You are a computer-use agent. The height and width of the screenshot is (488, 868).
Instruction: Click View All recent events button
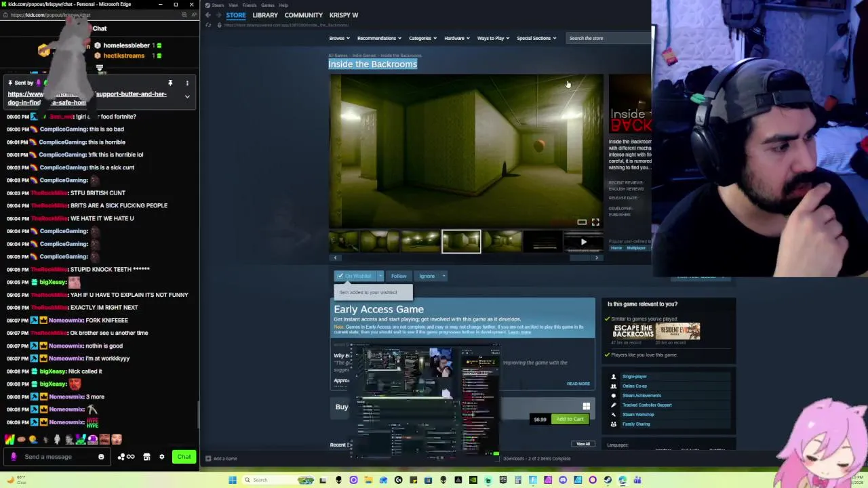coord(583,444)
